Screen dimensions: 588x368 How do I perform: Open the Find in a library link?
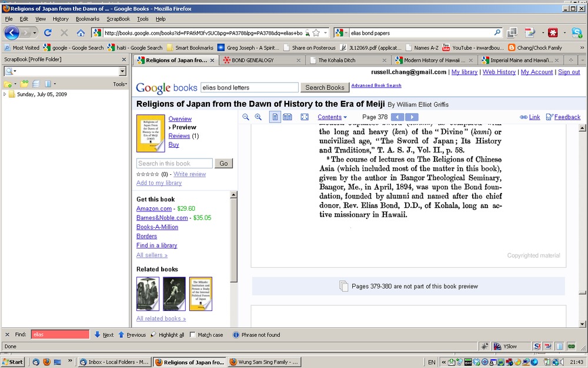[x=157, y=245]
